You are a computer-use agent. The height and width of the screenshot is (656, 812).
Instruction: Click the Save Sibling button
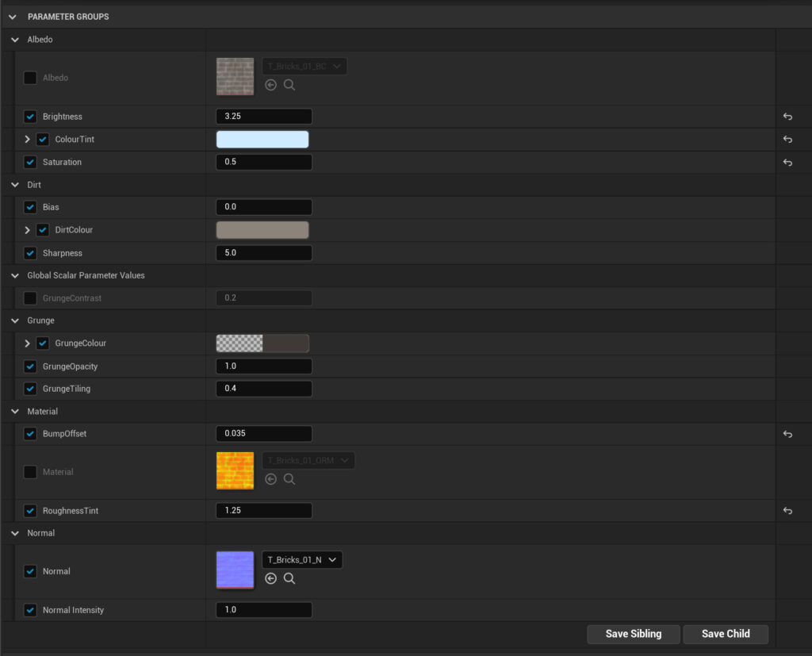coord(633,634)
